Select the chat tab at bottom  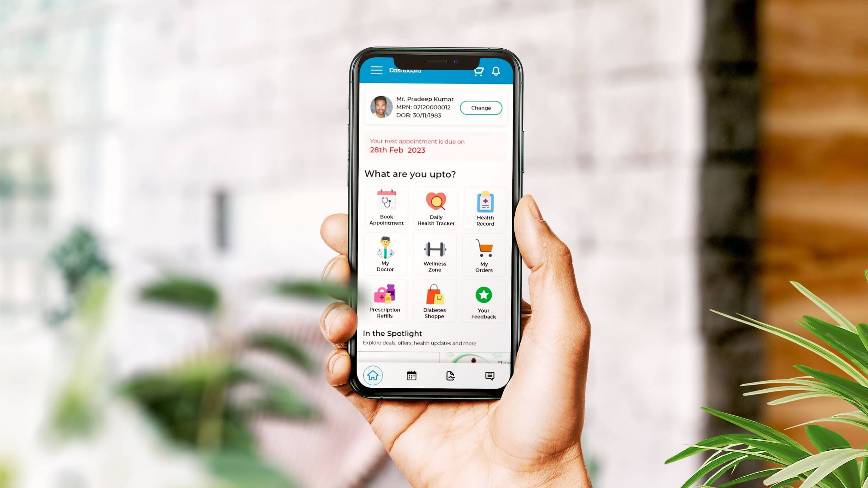click(x=489, y=375)
